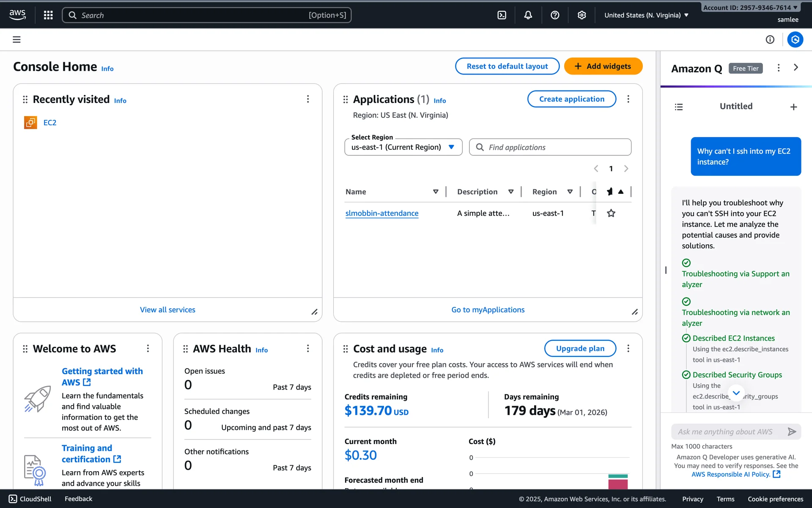This screenshot has height=508, width=812.
Task: Expand the Account ID dropdown
Action: pyautogui.click(x=750, y=8)
